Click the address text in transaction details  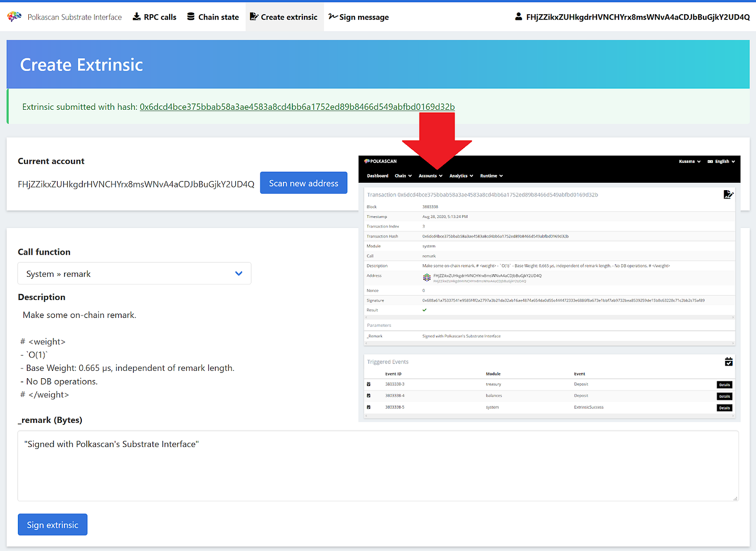487,275
